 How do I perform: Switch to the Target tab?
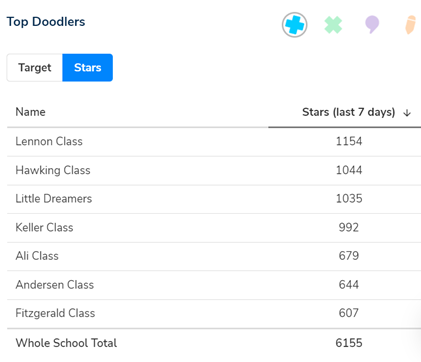pyautogui.click(x=35, y=68)
